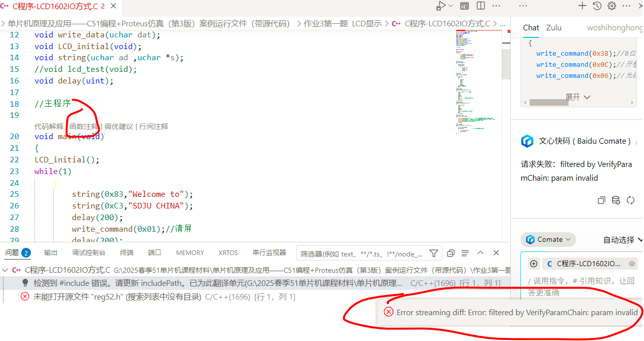The height and width of the screenshot is (341, 644).
Task: Click the 代码解释 code lens link
Action: [x=49, y=126]
